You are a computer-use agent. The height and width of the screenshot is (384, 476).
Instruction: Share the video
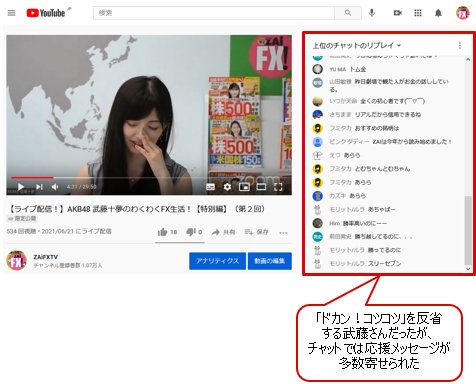(223, 232)
